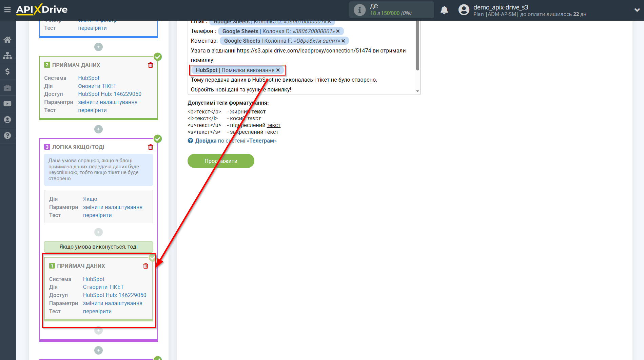Delete the ЛОГІКА ЯКЩО/ТОДІ block
The height and width of the screenshot is (360, 644).
[x=151, y=147]
